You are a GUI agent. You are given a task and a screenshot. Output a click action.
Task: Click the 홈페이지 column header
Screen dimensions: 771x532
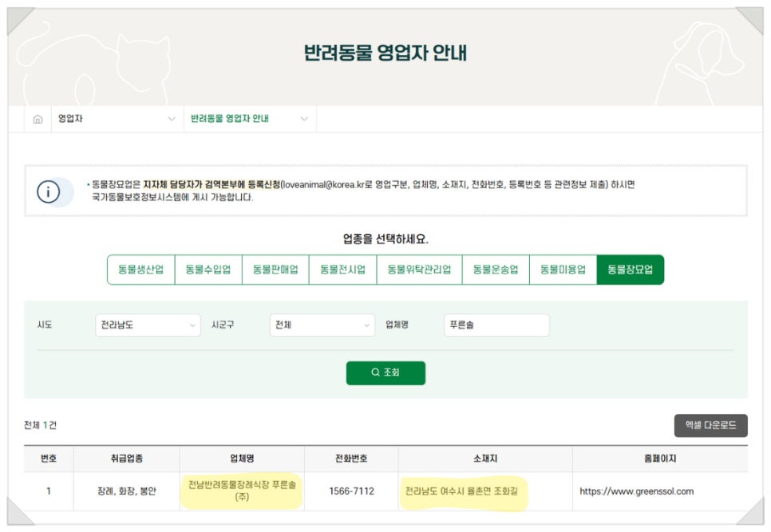coord(660,459)
